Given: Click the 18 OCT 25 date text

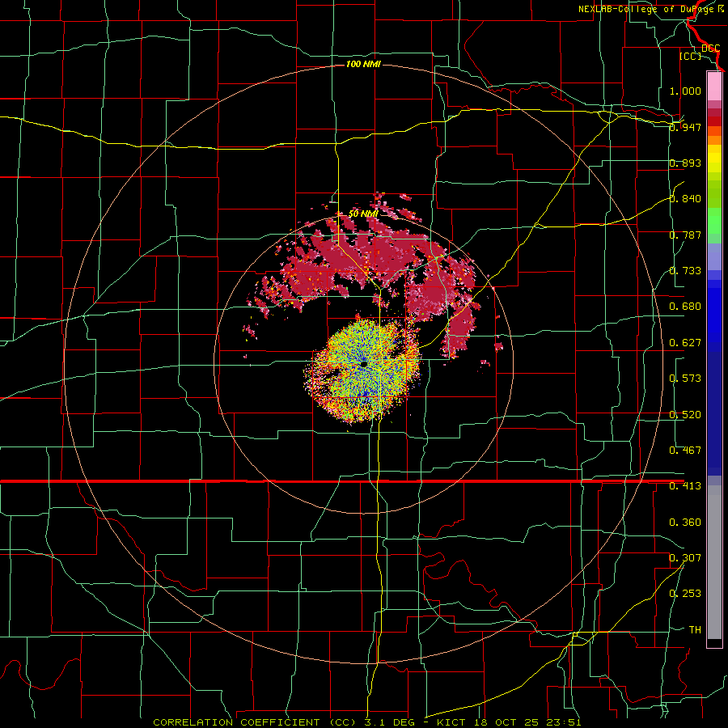Looking at the screenshot, I should (507, 722).
